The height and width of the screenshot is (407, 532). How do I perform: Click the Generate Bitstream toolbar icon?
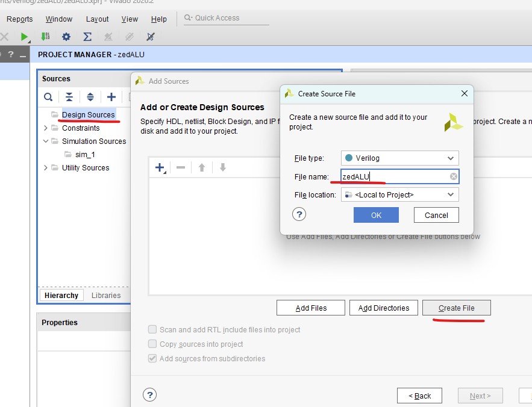(45, 37)
